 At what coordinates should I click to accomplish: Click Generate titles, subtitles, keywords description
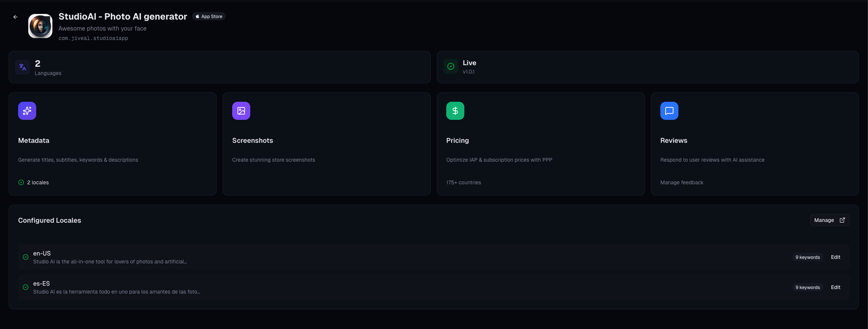click(x=78, y=160)
